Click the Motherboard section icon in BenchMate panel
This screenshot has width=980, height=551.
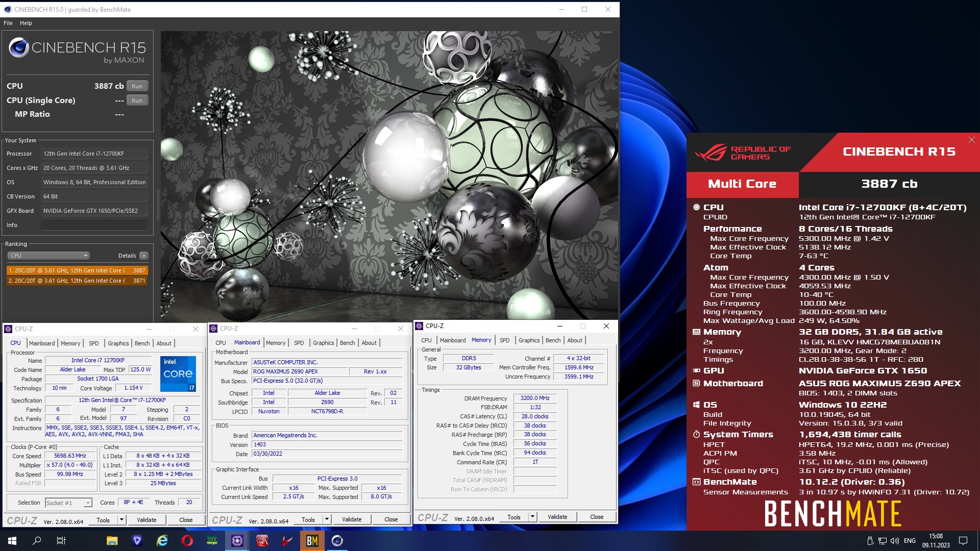coord(696,383)
